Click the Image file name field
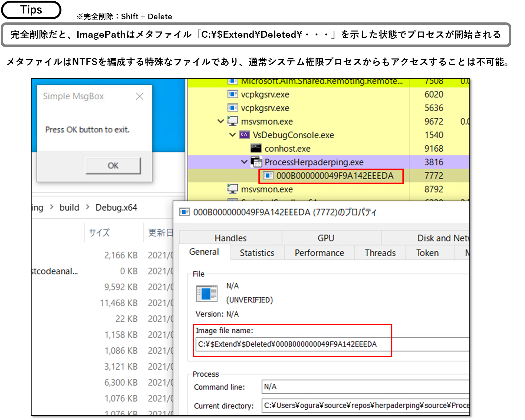Screen dimensions: 525x420 293,344
